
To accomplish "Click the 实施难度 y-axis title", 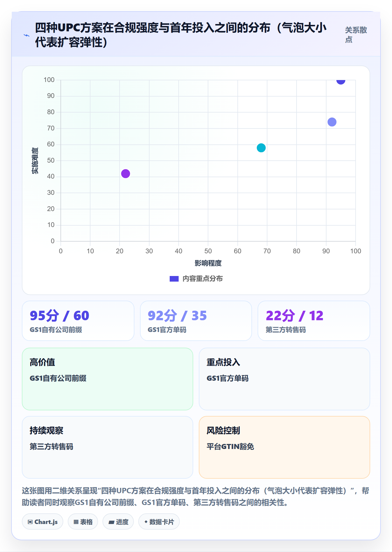I will click(35, 161).
